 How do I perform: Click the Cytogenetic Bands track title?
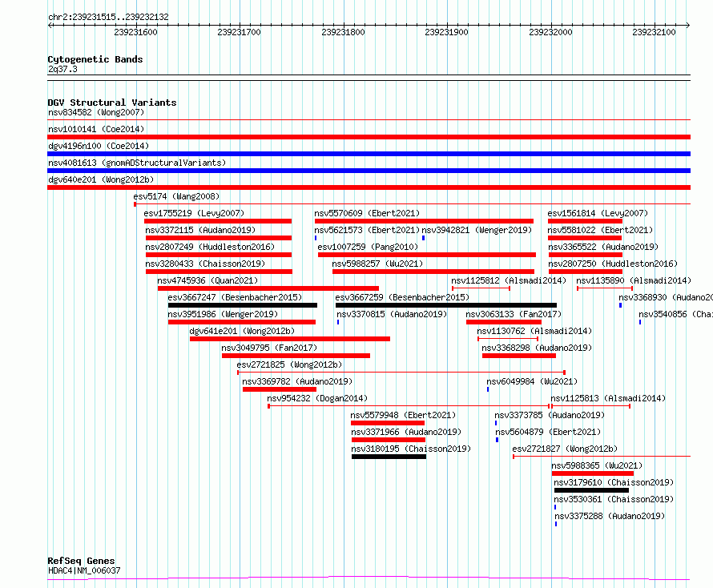pos(95,59)
